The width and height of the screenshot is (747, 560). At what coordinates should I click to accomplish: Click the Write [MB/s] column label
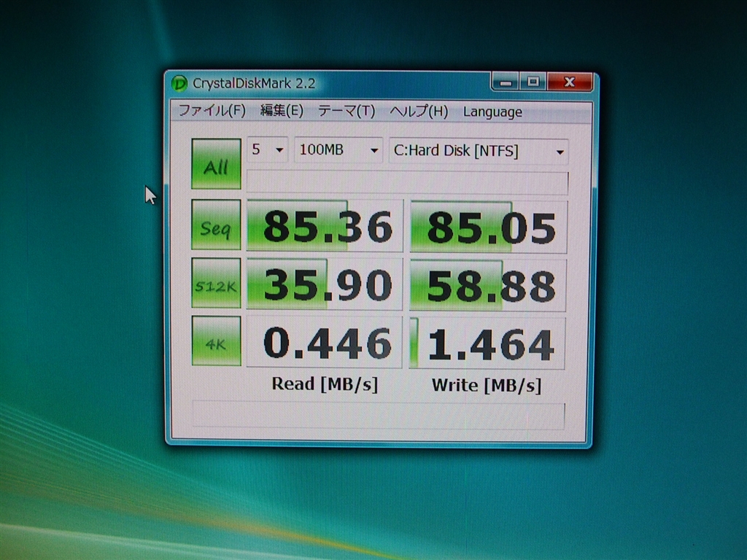tap(487, 385)
